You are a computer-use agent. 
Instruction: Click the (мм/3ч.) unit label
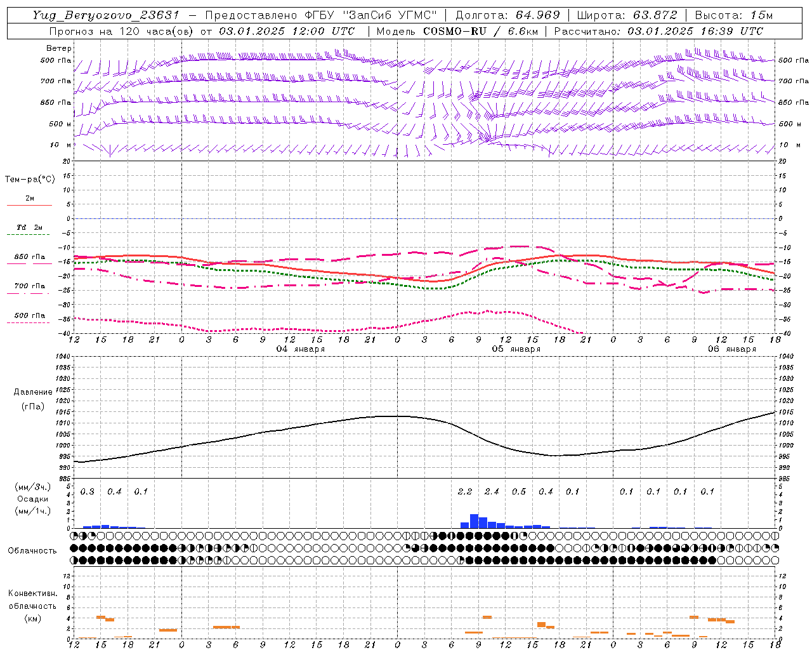point(32,487)
